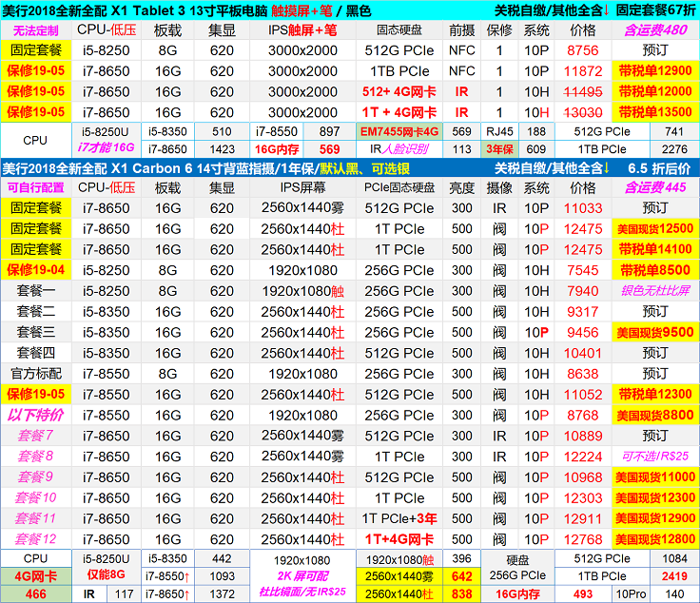Click the green '4G网卡' cell
Viewport: 700px width, 603px height.
click(x=36, y=576)
